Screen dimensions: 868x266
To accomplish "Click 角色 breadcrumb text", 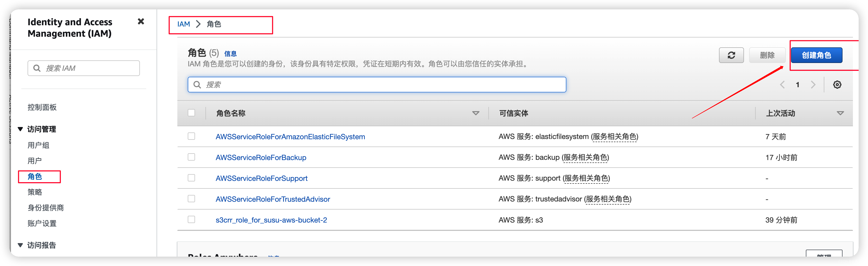I will click(x=214, y=24).
